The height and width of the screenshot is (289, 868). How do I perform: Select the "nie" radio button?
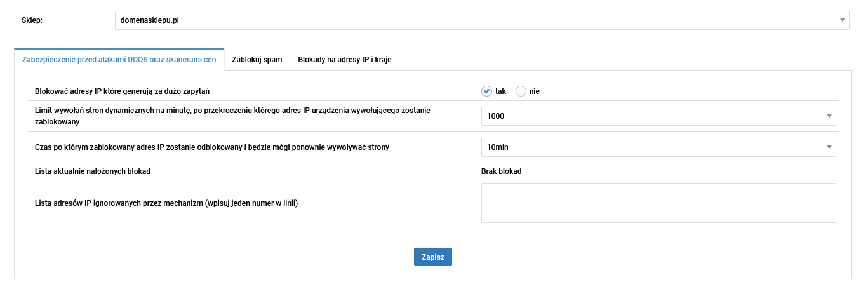(x=521, y=91)
